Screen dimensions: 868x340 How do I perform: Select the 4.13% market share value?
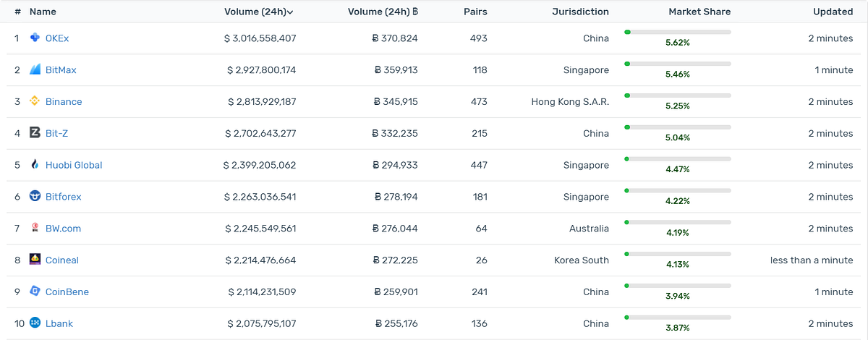[678, 265]
